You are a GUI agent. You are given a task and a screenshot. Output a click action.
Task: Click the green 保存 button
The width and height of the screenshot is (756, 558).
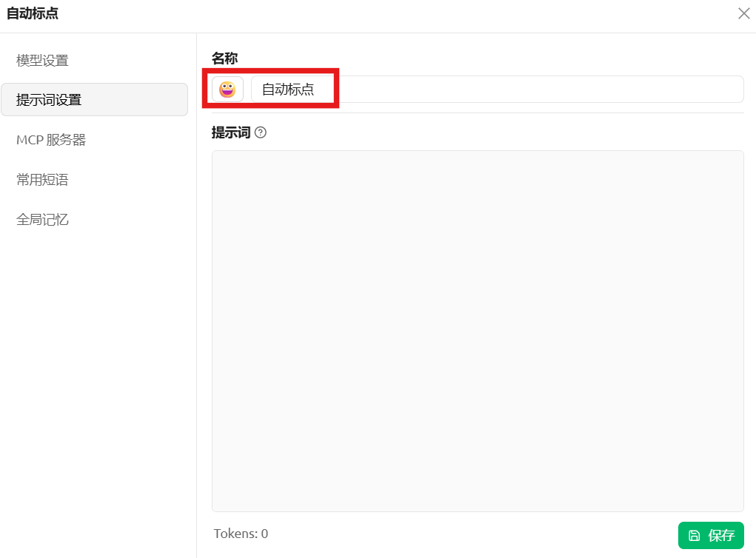pos(711,535)
